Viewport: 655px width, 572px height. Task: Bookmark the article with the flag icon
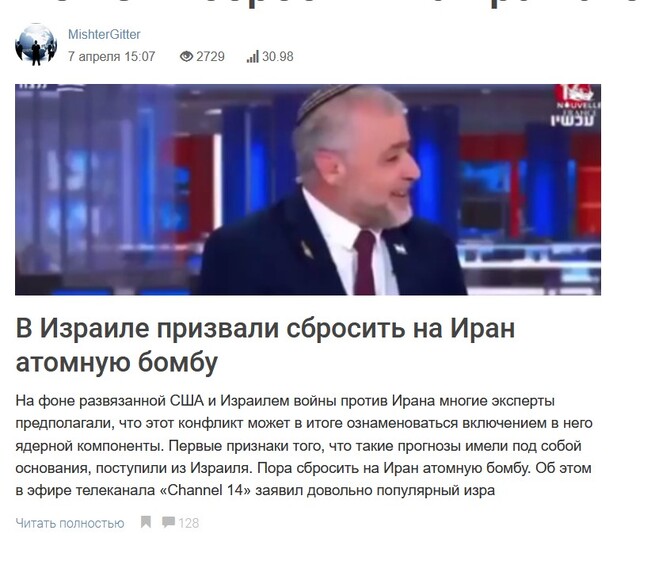click(x=146, y=522)
